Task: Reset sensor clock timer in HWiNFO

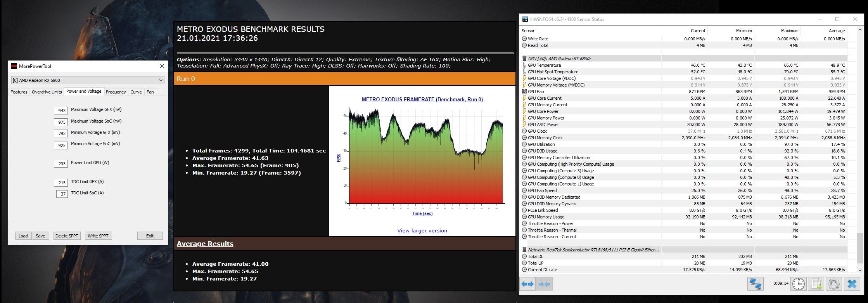Action: (798, 284)
